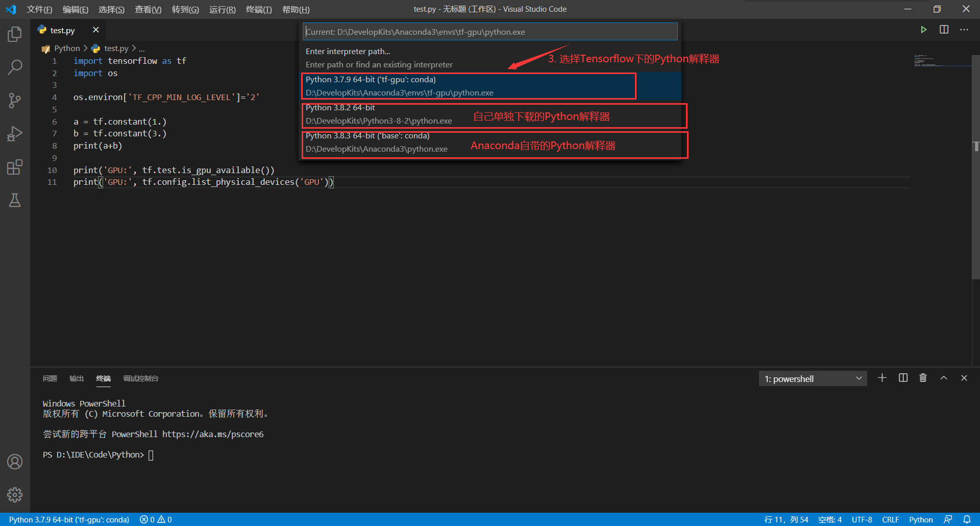Click Python folder in breadcrumb
This screenshot has width=980, height=526.
tap(67, 48)
